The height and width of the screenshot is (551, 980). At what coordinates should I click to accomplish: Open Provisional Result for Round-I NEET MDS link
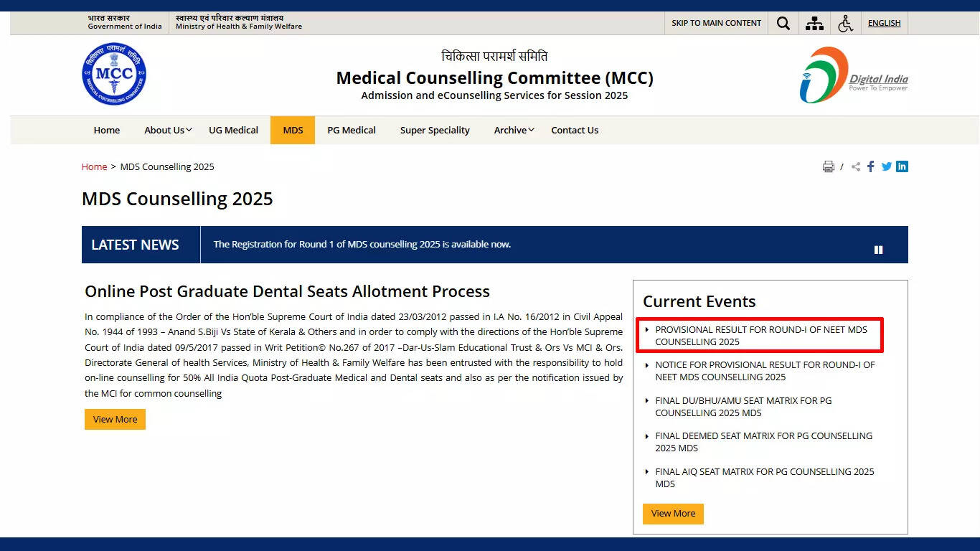click(x=761, y=336)
